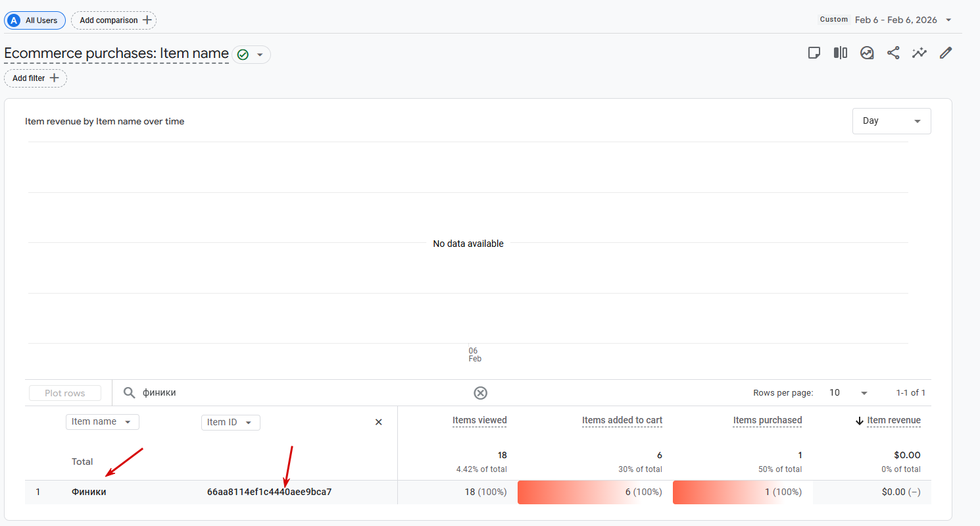Click the compare columns icon
The image size is (980, 526).
coord(841,53)
